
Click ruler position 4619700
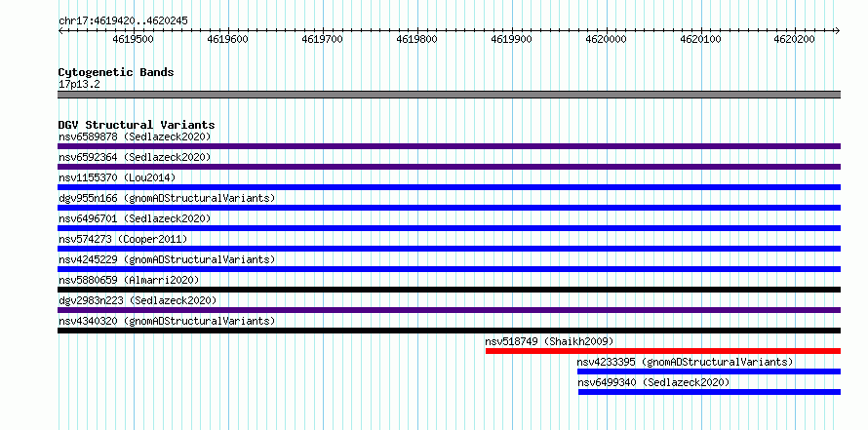pos(322,39)
